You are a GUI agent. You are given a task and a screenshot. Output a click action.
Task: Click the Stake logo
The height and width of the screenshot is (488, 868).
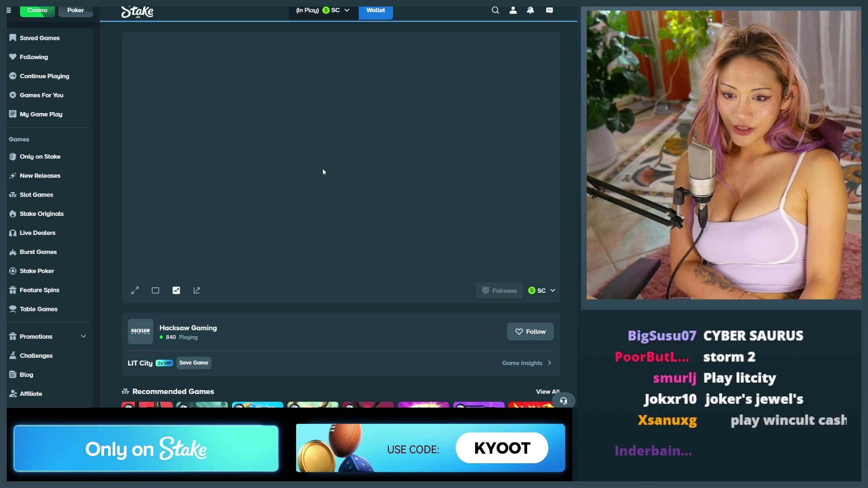click(137, 11)
